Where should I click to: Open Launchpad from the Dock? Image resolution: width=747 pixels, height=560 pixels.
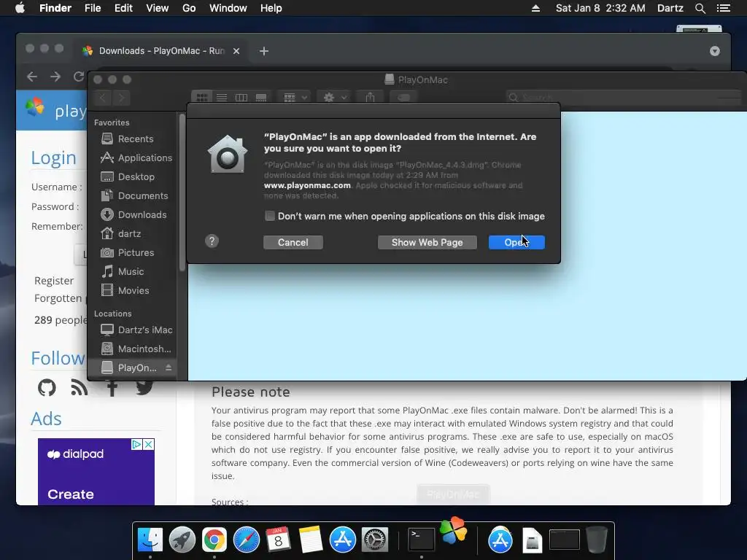tap(182, 540)
